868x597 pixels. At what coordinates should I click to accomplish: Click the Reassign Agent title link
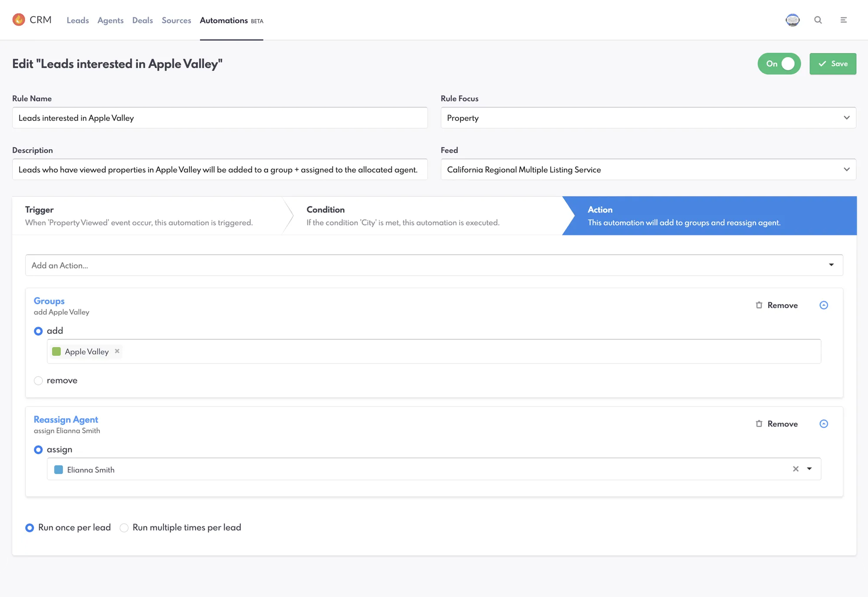click(66, 420)
